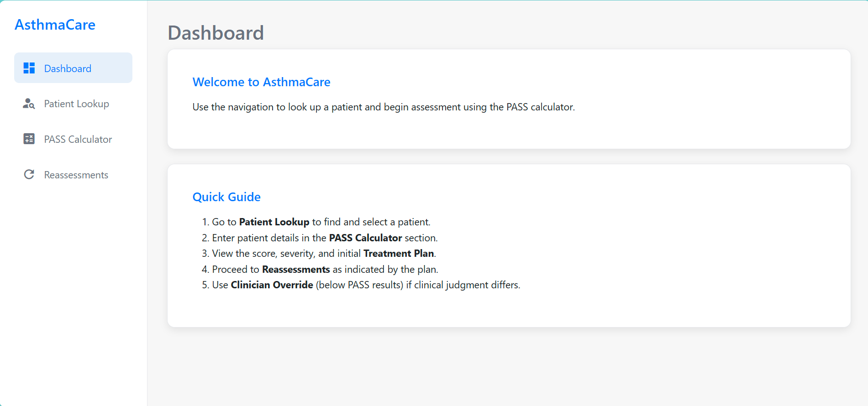Open the PASS Calculator via its calculator icon
Screen dimensions: 868x406
[29, 139]
